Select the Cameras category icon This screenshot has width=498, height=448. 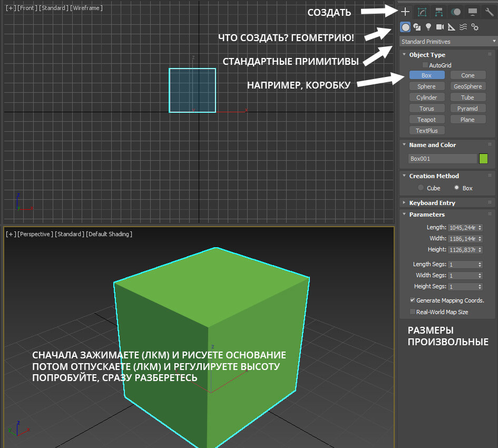pos(440,27)
